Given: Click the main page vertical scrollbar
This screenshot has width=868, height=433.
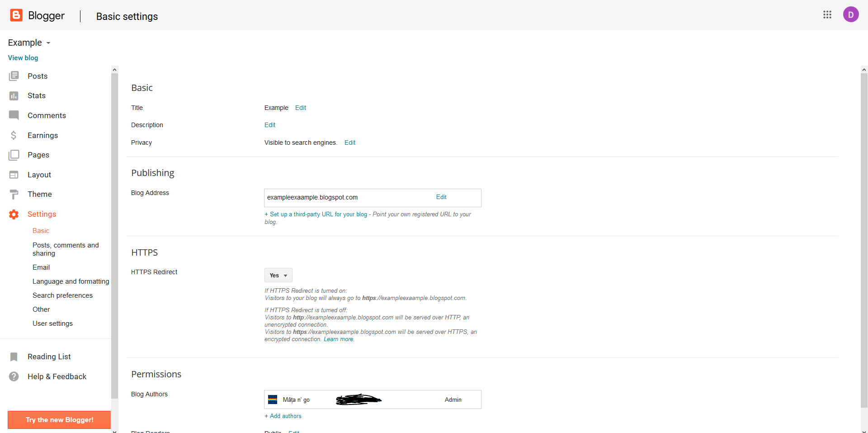Looking at the screenshot, I should pos(864,240).
